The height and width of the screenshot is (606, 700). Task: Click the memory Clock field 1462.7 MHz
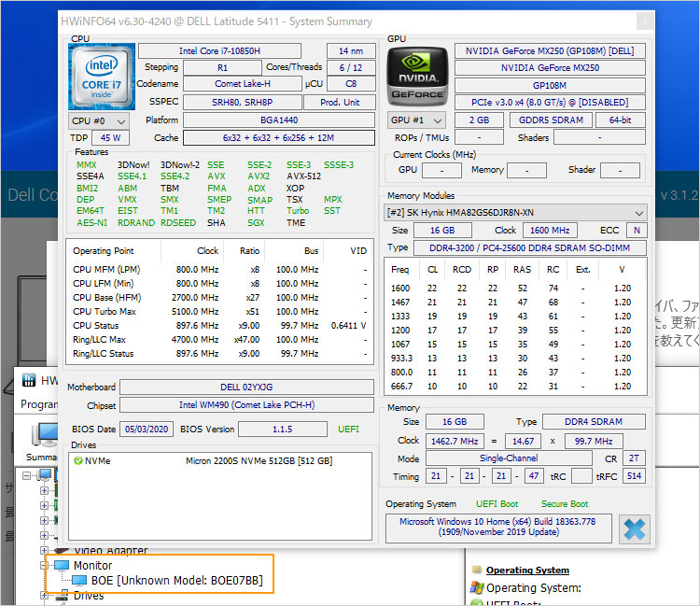coord(455,442)
